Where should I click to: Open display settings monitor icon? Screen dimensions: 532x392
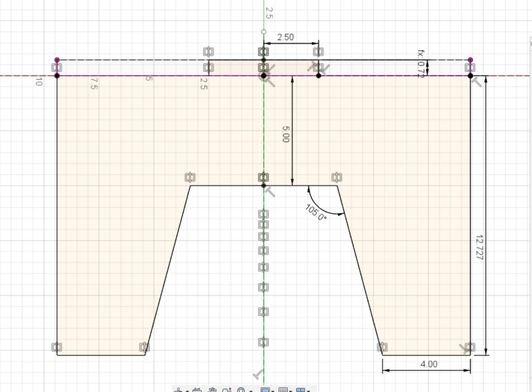265,390
